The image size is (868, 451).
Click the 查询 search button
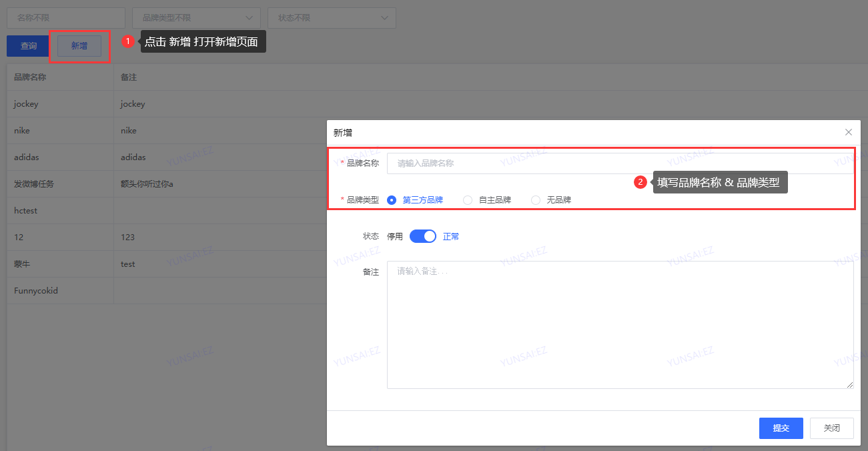pos(28,46)
